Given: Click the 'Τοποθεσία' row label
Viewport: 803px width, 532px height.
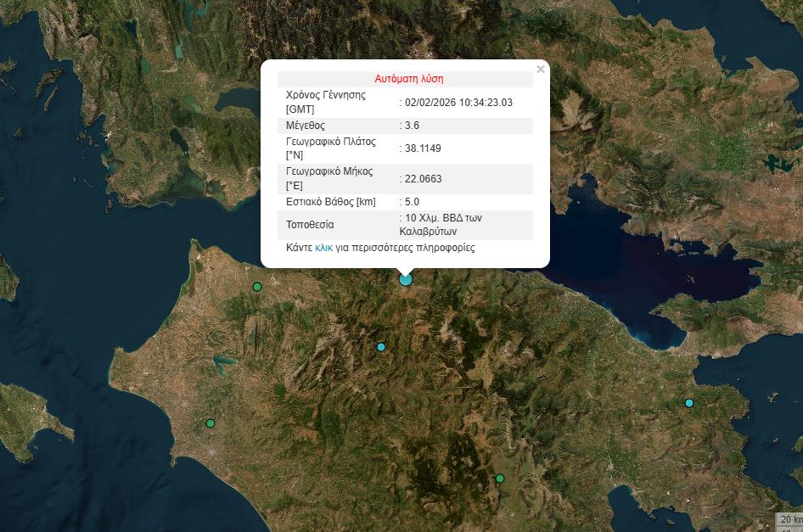Looking at the screenshot, I should click(310, 225).
